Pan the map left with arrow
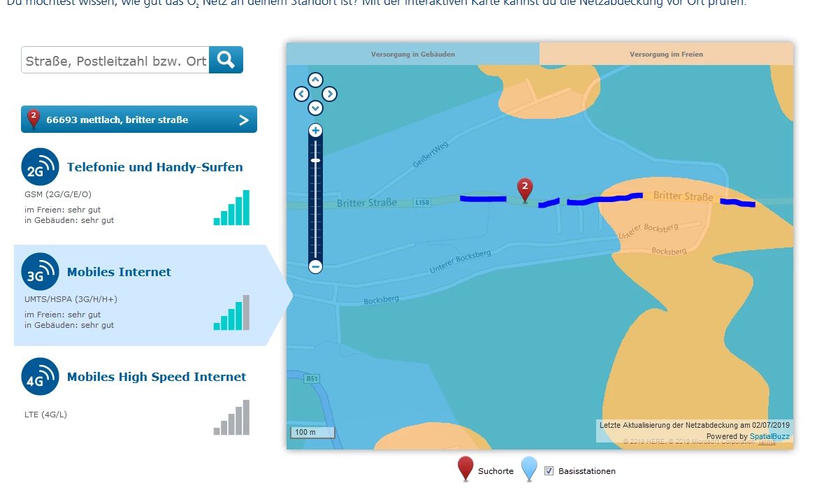Screen dimensions: 817x504 [x=301, y=94]
